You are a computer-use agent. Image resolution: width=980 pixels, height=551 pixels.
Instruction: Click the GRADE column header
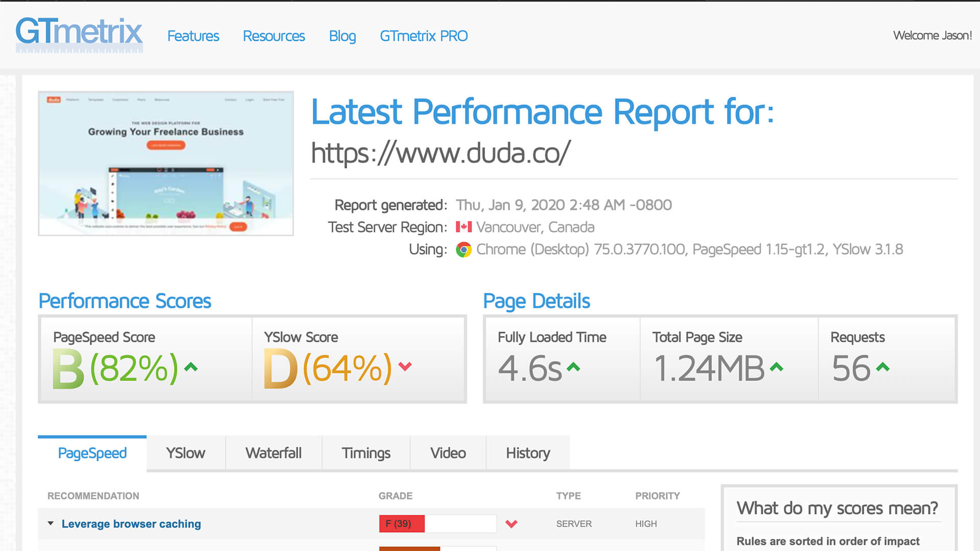(x=396, y=496)
